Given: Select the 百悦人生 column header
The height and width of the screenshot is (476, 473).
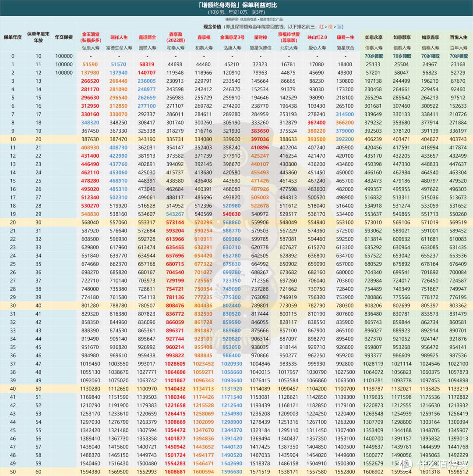Looking at the screenshot, I should pyautogui.click(x=459, y=37).
